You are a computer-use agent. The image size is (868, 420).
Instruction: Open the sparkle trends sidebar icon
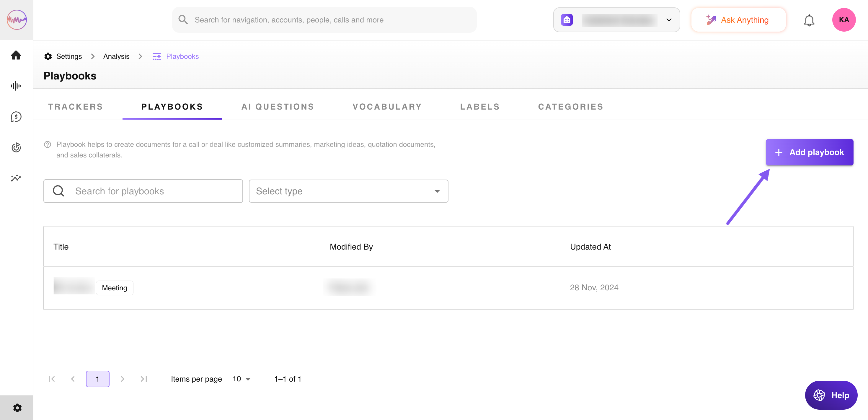16,178
